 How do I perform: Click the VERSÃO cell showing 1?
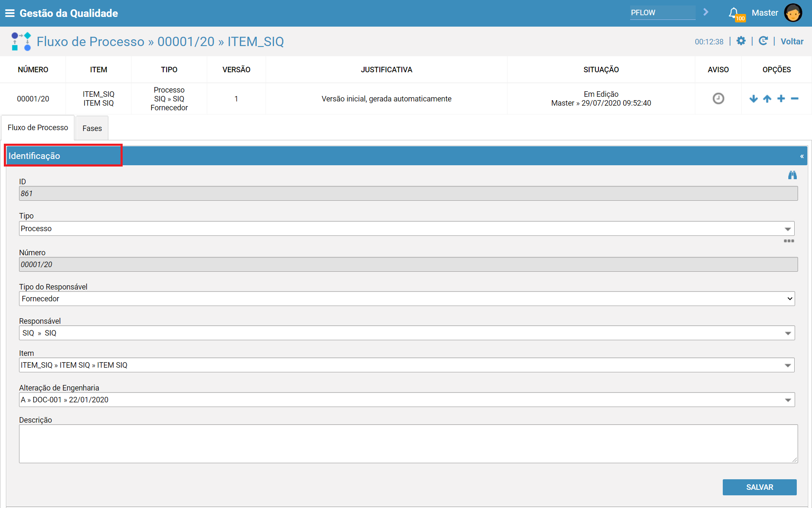click(x=236, y=99)
